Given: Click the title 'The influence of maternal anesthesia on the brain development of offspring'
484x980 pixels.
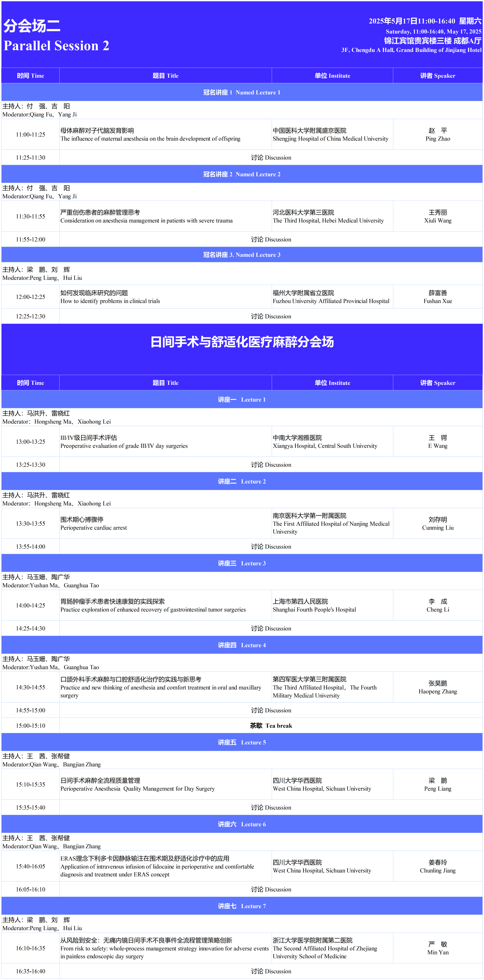Looking at the screenshot, I should point(150,139).
